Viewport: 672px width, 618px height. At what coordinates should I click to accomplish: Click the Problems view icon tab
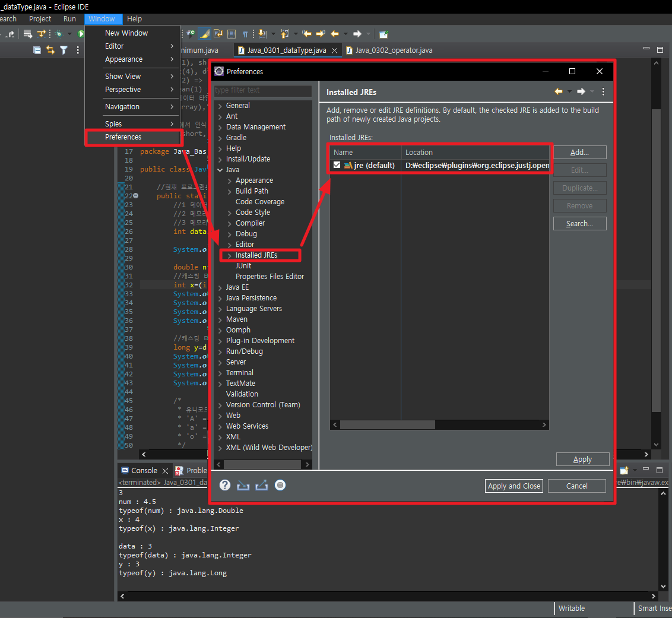(x=179, y=471)
